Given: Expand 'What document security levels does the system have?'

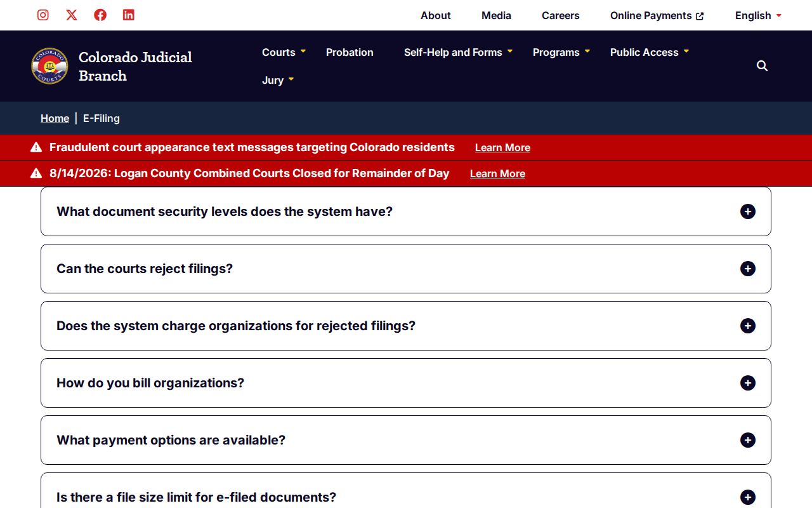Looking at the screenshot, I should point(406,211).
